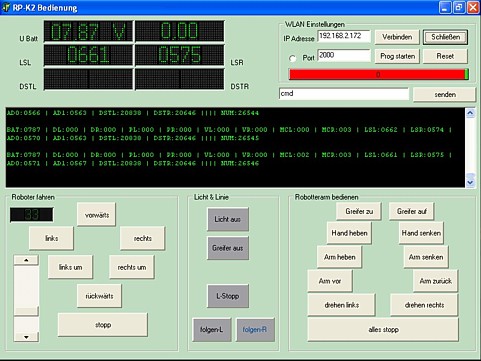This screenshot has width=481, height=361.
Task: Click log line ending NUM:26546
Action: [x=133, y=163]
